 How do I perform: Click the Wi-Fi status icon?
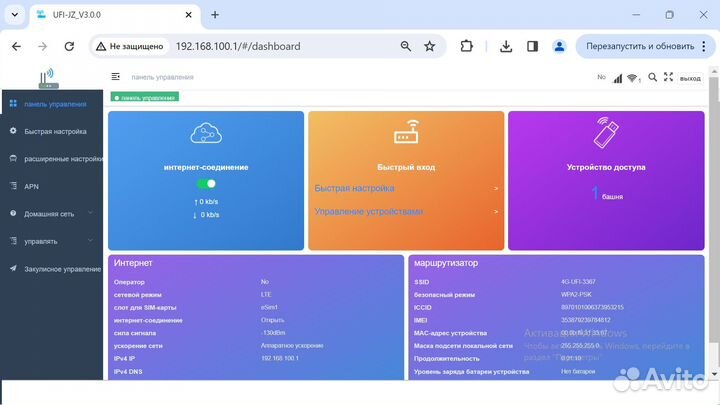pyautogui.click(x=633, y=78)
